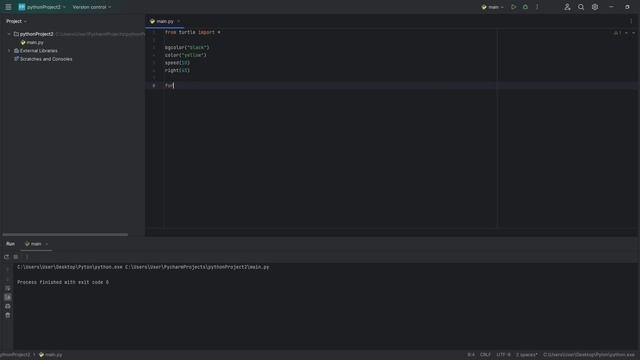
Task: Open the Python interpreter selector in status bar
Action: point(589,355)
